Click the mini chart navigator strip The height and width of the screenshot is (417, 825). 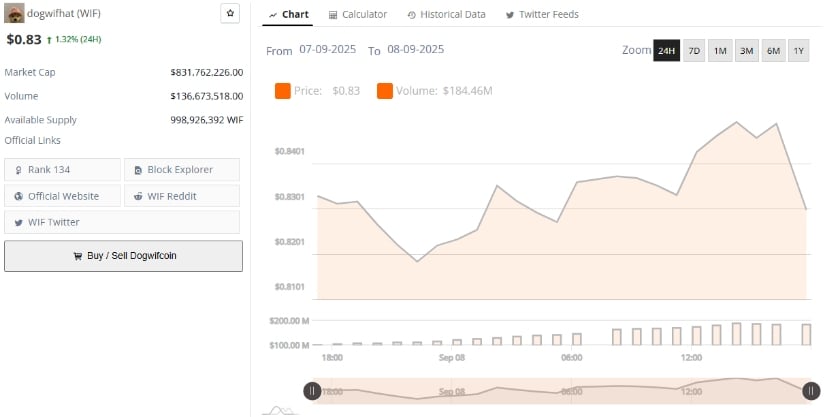coord(561,391)
